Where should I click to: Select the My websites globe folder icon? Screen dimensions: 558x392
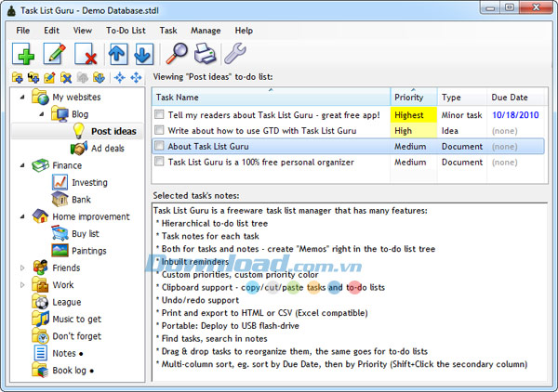(x=40, y=97)
